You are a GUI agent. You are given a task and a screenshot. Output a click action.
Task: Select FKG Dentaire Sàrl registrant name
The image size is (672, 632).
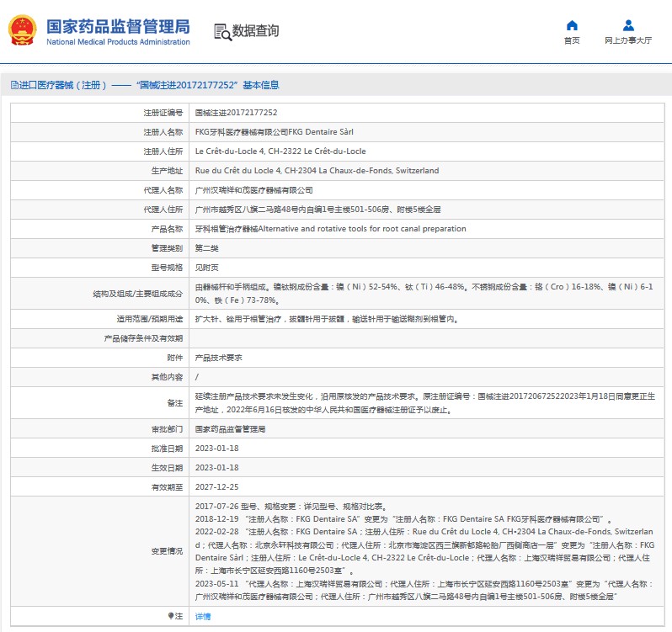[x=275, y=132]
